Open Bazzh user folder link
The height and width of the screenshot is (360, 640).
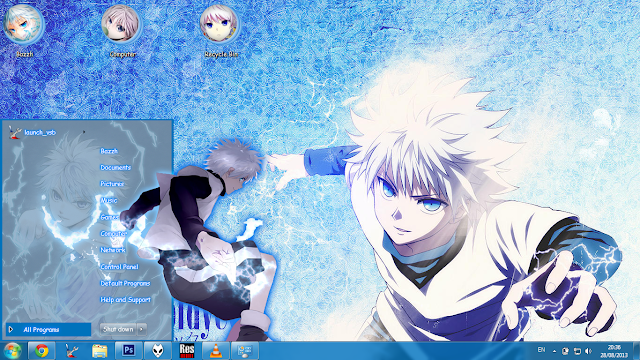[109, 151]
